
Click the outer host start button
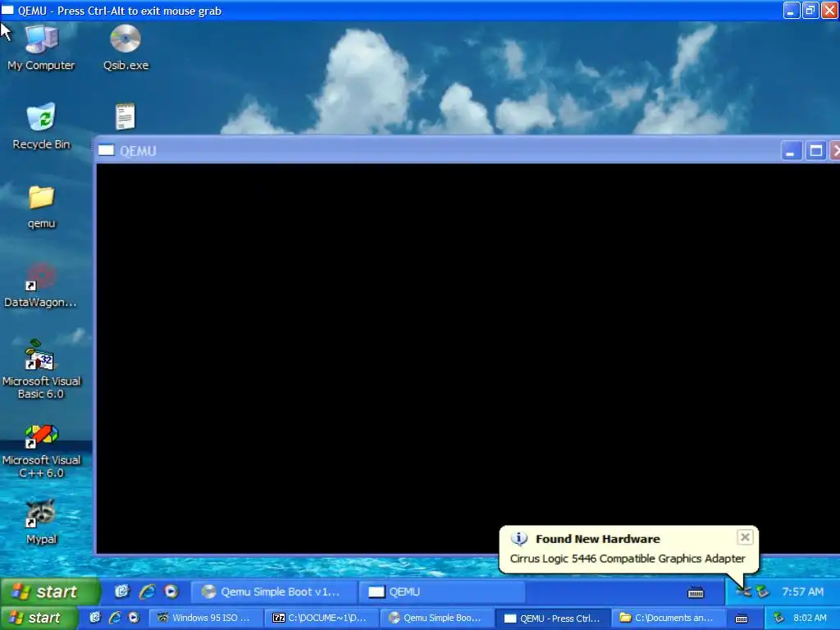click(x=39, y=618)
